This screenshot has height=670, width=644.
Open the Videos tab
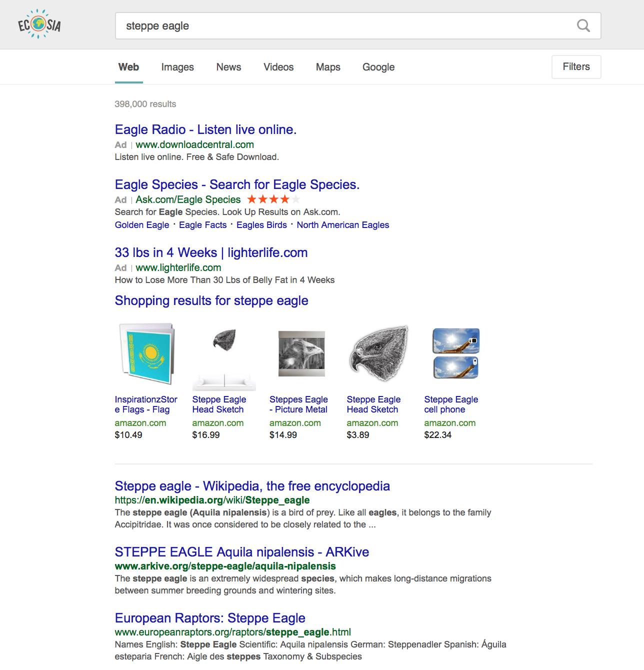point(278,67)
